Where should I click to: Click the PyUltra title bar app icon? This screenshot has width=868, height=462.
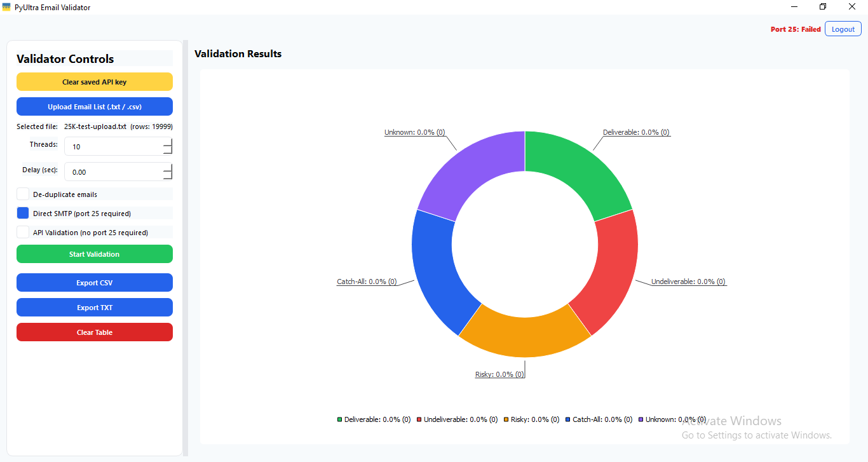[x=6, y=7]
